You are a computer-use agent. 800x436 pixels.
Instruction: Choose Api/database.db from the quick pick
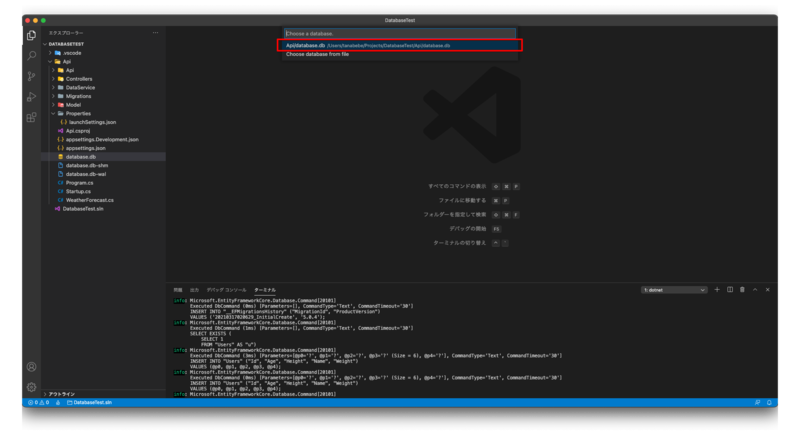(x=399, y=45)
